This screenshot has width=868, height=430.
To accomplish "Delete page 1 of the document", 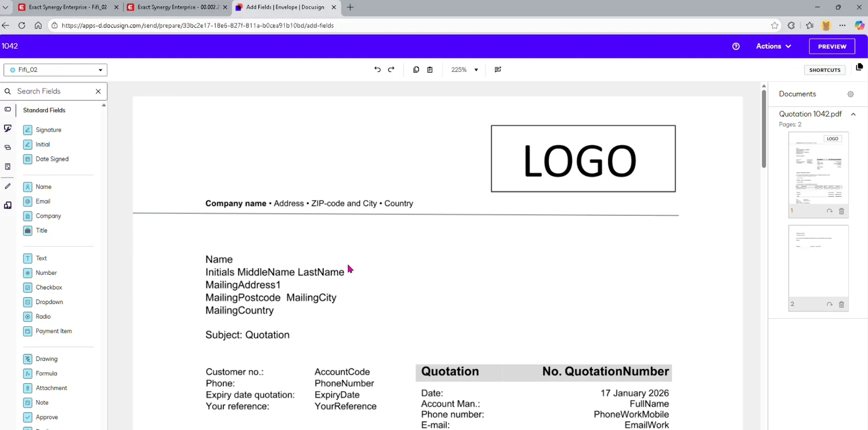I will pyautogui.click(x=842, y=211).
